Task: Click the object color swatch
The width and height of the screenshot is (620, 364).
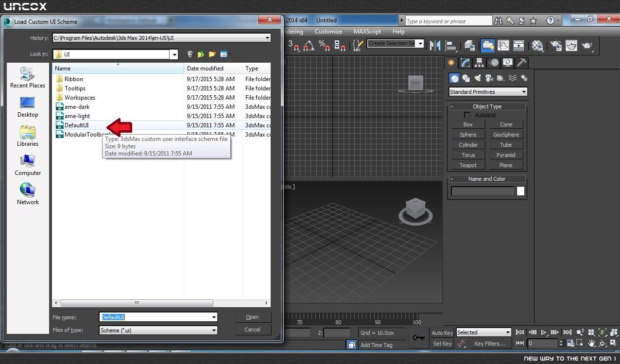Action: coord(520,191)
